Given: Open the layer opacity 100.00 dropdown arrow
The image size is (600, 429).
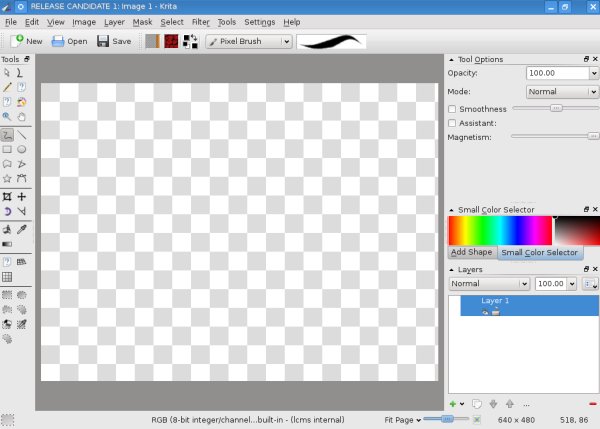Looking at the screenshot, I should pos(572,284).
